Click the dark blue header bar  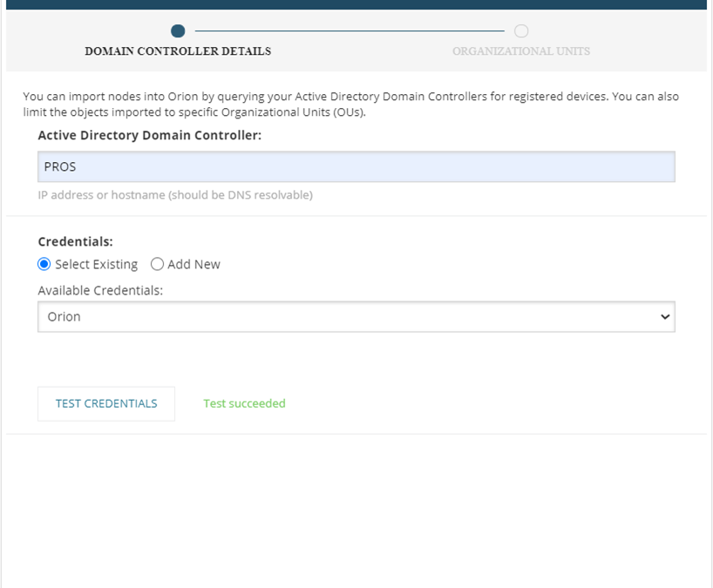coord(356,4)
